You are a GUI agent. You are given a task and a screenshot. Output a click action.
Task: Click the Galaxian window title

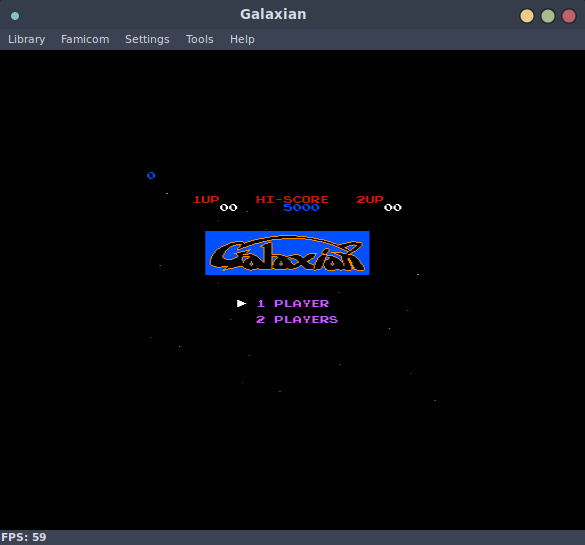click(x=273, y=14)
